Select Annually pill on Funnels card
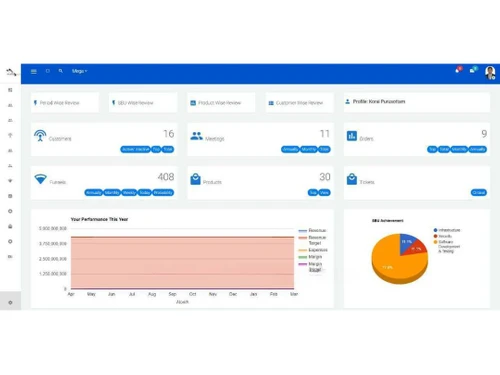The image size is (500, 375). 94,193
